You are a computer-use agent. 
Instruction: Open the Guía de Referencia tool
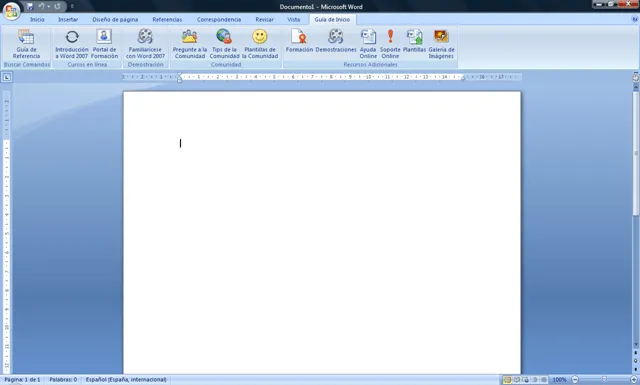(26, 44)
